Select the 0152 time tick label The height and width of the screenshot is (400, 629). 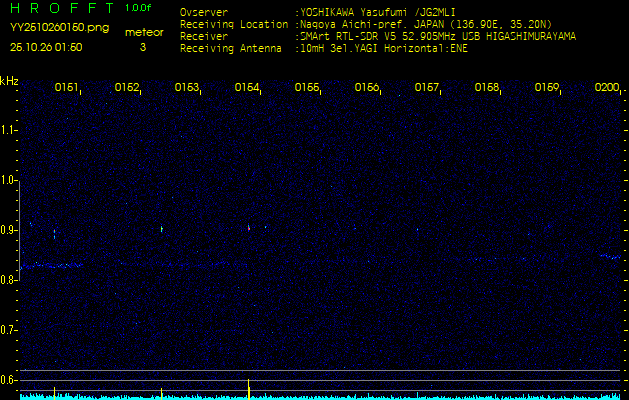pyautogui.click(x=127, y=88)
